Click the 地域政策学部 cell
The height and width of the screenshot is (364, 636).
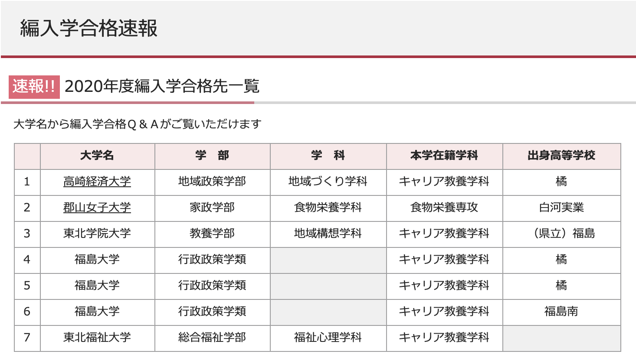click(x=212, y=182)
